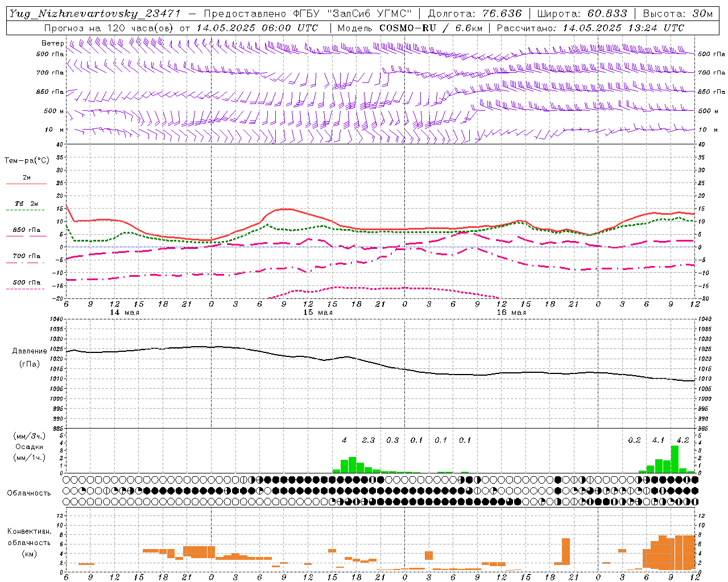Click the 'Модель COSMO-RU / 6.6км' text

pyautogui.click(x=410, y=28)
